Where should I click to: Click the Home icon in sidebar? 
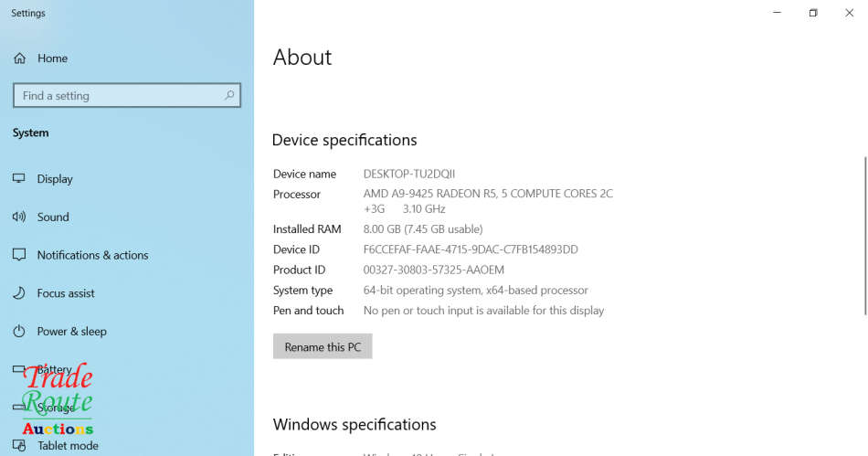pyautogui.click(x=19, y=58)
